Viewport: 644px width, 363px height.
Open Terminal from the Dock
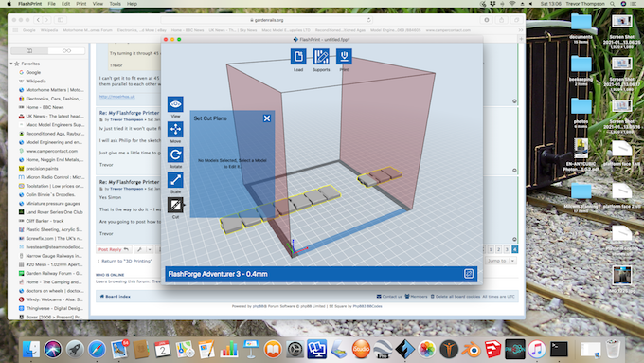pyautogui.click(x=559, y=349)
